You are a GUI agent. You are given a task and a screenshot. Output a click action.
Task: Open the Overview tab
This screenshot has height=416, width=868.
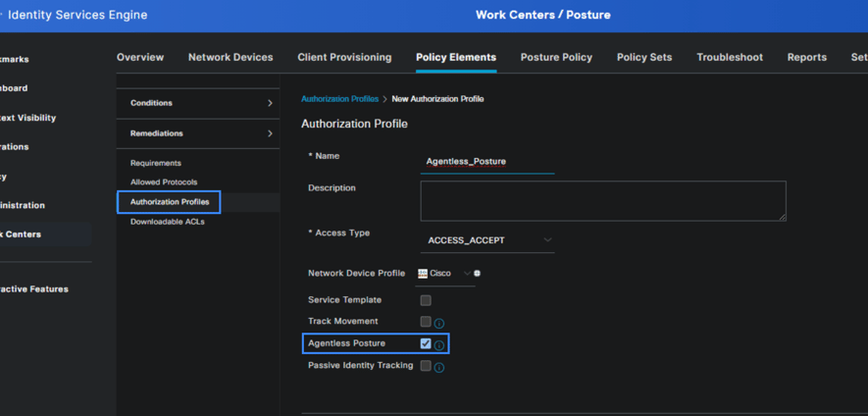[140, 57]
